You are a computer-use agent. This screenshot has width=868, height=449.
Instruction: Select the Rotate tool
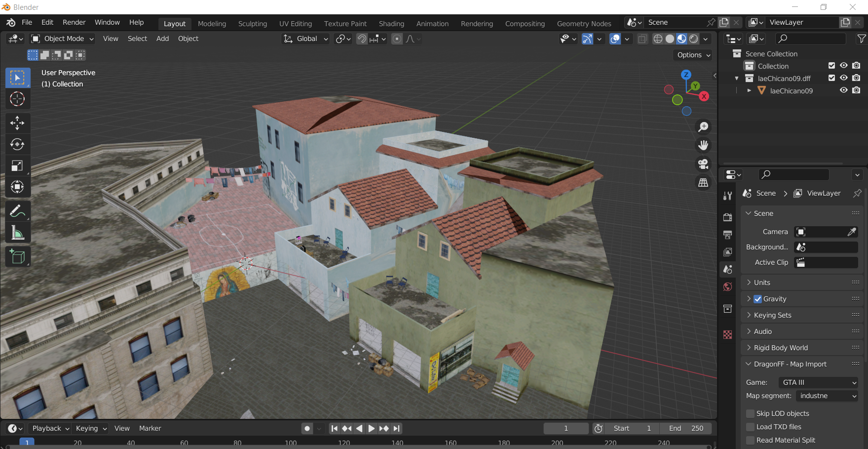click(17, 144)
